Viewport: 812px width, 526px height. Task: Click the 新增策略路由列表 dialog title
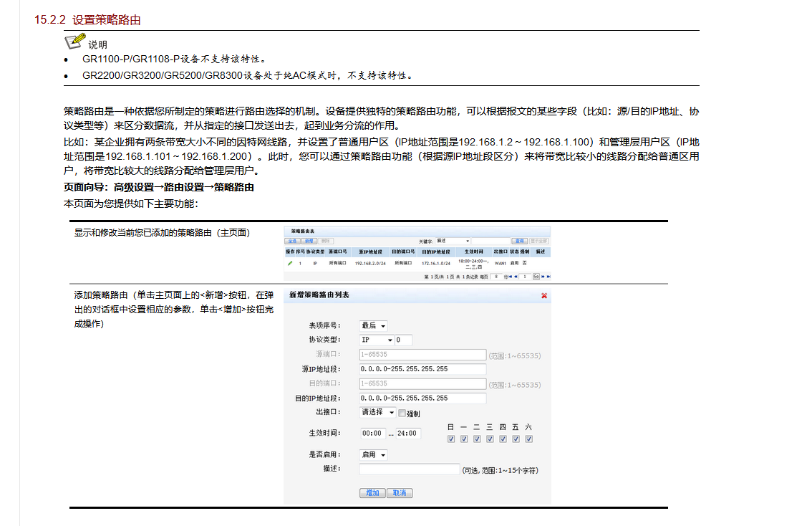coord(319,295)
